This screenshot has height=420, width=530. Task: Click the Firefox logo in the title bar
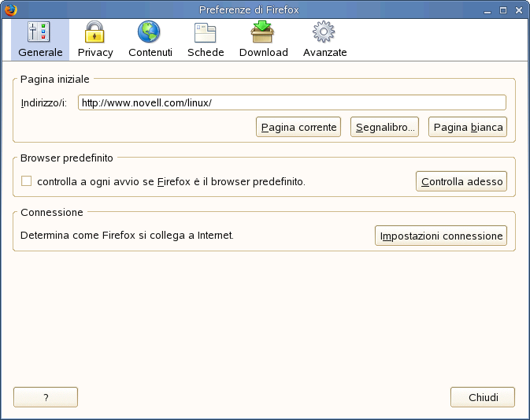coord(10,9)
